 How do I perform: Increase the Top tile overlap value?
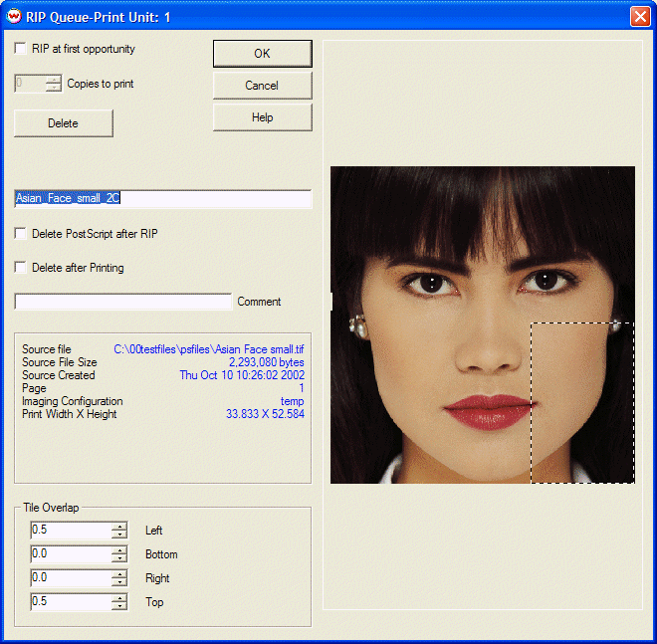[x=119, y=598]
